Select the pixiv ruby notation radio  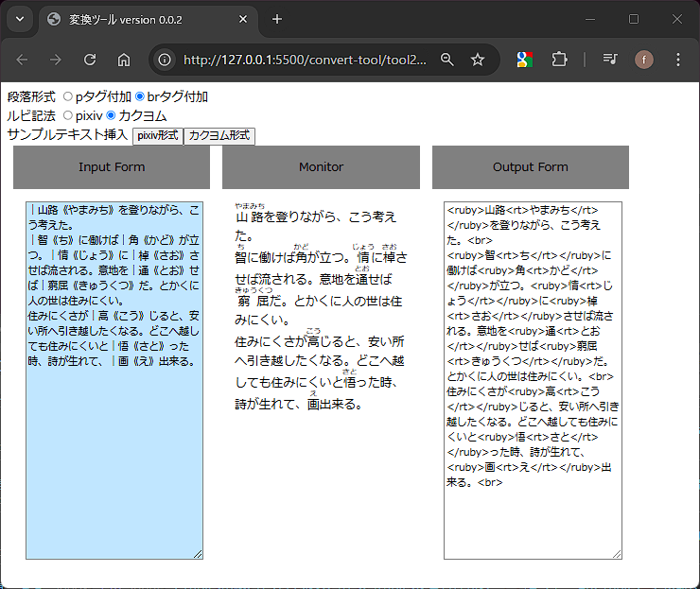pyautogui.click(x=68, y=115)
